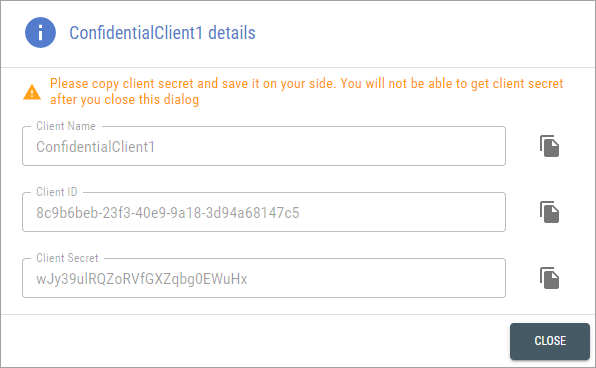Click the wJy39ulRQZoRVfGXZqbg0EWuHx secret text

tap(142, 279)
